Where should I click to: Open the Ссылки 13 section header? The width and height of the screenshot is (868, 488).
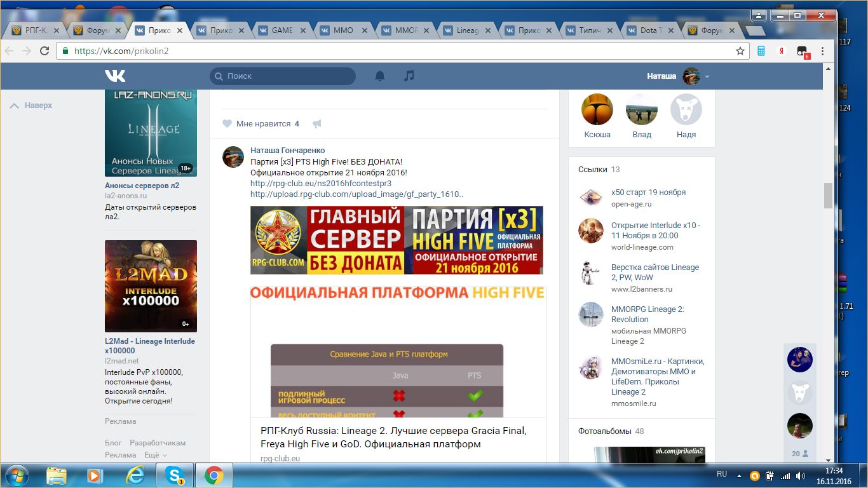coord(599,170)
